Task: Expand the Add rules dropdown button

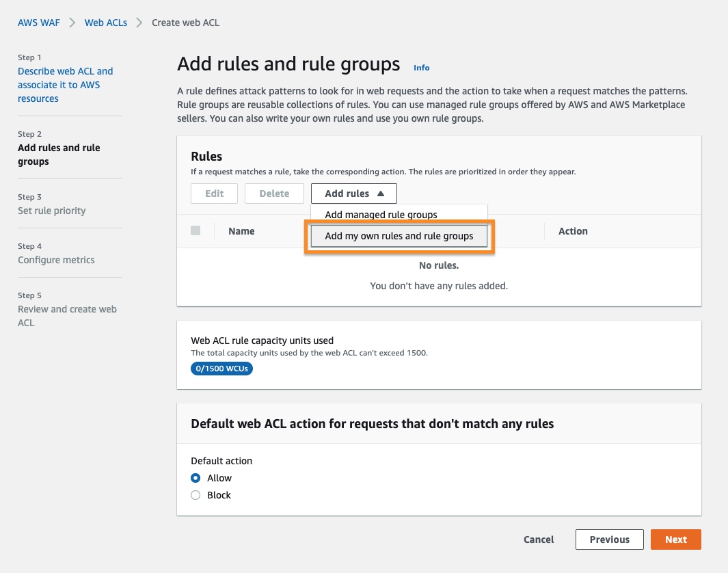Action: pos(353,194)
